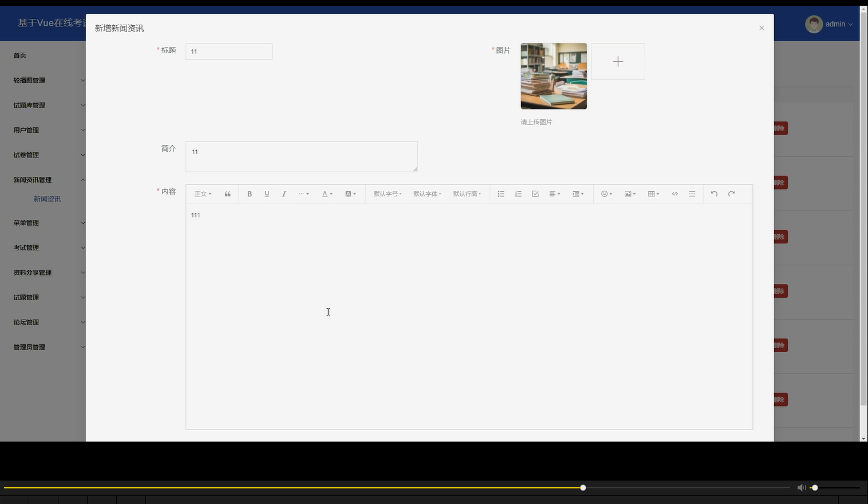
Task: Open the insert image menu
Action: 630,194
